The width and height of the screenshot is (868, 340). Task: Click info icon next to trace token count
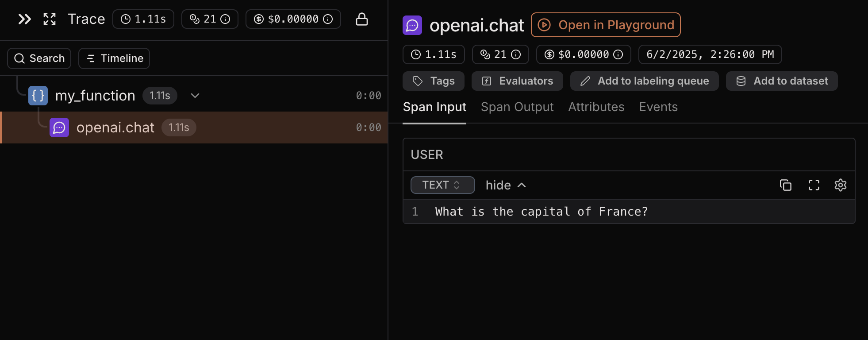click(225, 19)
